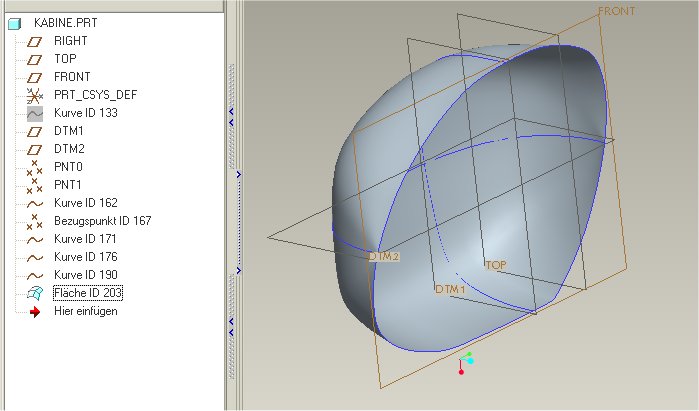699x411 pixels.
Task: Select Kurve ID 190 in the tree
Action: [86, 275]
